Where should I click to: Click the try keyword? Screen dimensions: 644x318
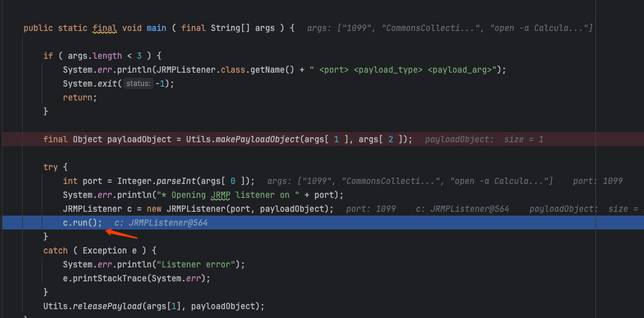(51, 167)
